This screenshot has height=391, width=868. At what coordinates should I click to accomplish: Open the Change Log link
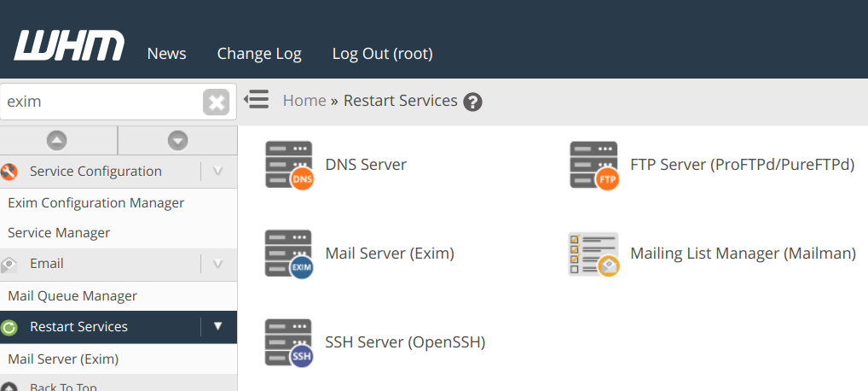(x=259, y=54)
